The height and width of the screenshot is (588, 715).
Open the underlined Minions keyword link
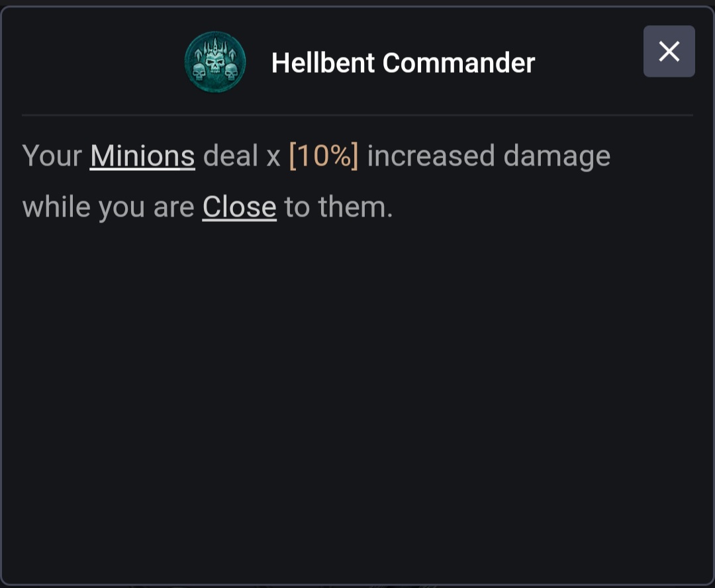(x=142, y=156)
